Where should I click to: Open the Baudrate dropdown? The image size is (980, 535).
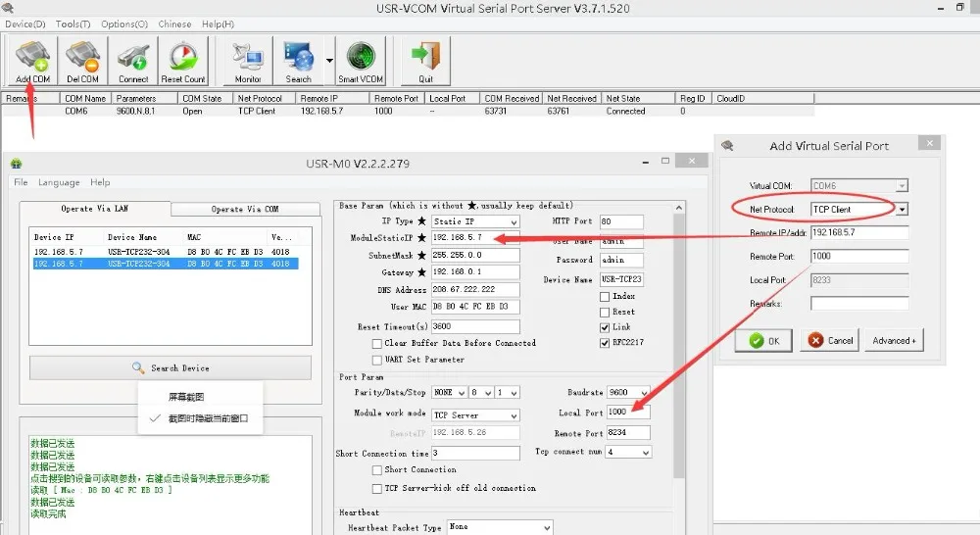pyautogui.click(x=628, y=393)
